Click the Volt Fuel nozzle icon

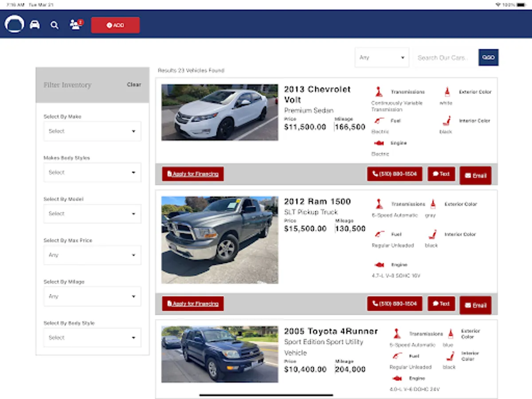pyautogui.click(x=379, y=121)
